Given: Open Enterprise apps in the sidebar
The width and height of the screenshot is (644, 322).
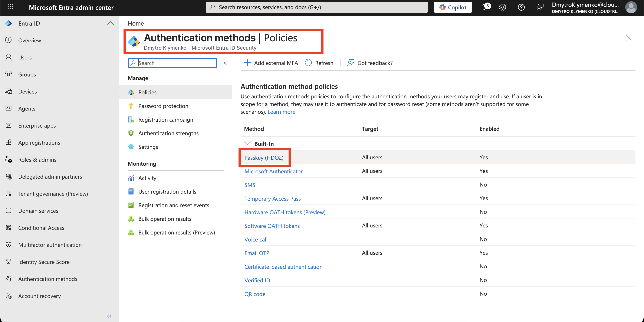Looking at the screenshot, I should (x=37, y=125).
